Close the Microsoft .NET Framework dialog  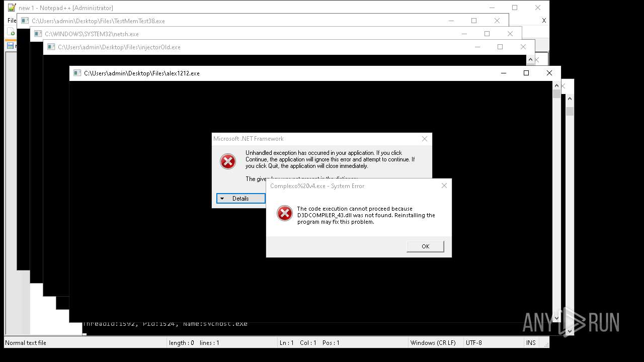tap(425, 139)
